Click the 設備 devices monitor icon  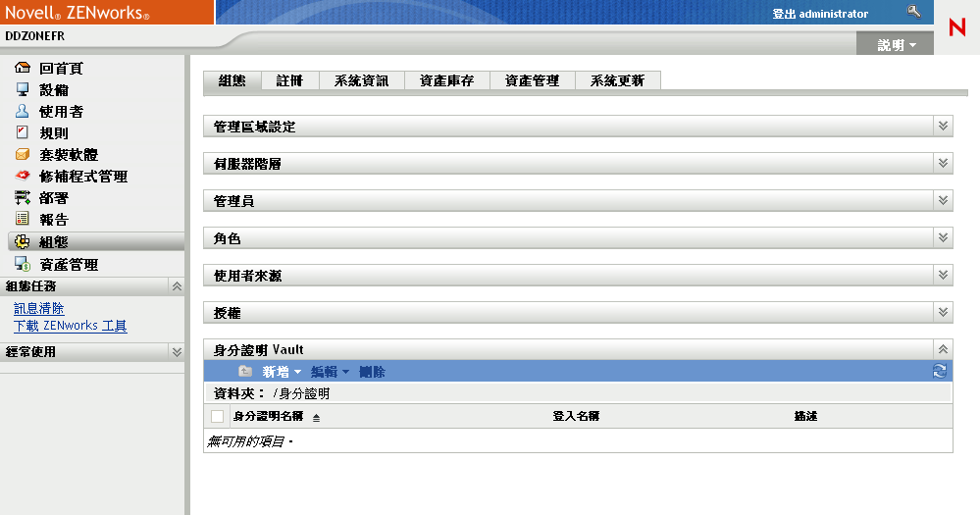24,90
